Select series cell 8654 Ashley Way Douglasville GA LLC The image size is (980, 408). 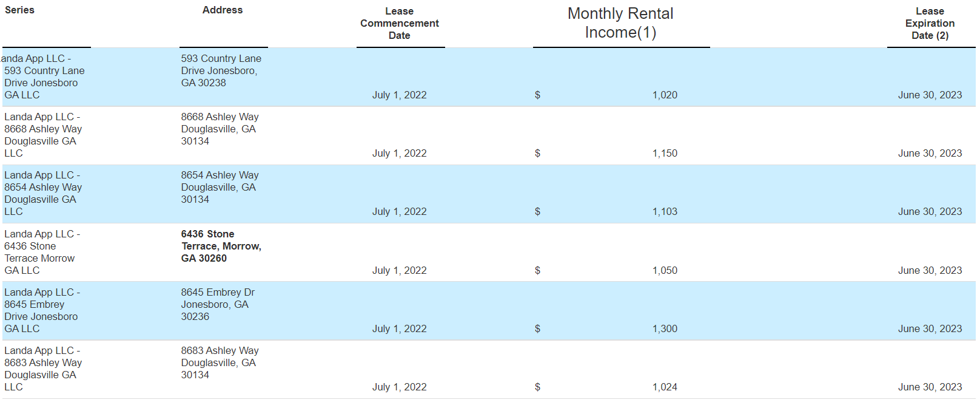43,193
